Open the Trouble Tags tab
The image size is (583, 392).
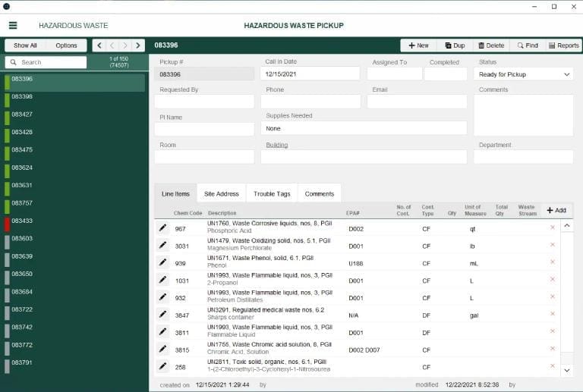(272, 194)
